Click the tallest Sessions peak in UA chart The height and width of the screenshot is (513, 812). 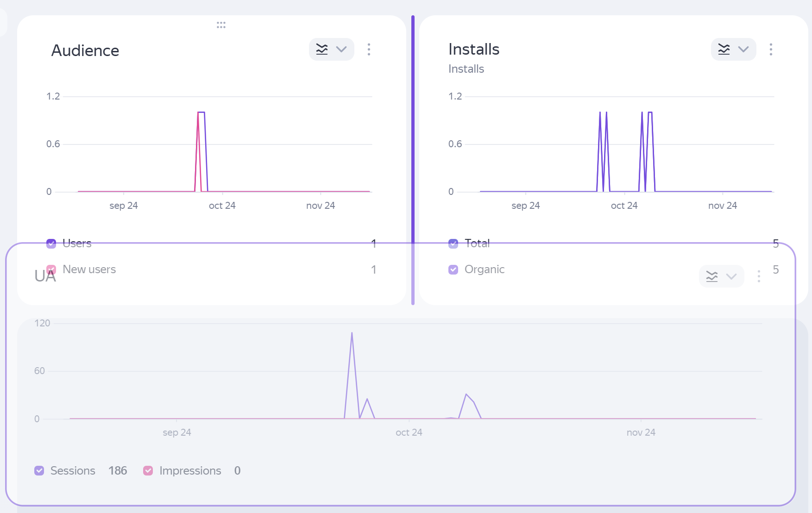tap(352, 333)
